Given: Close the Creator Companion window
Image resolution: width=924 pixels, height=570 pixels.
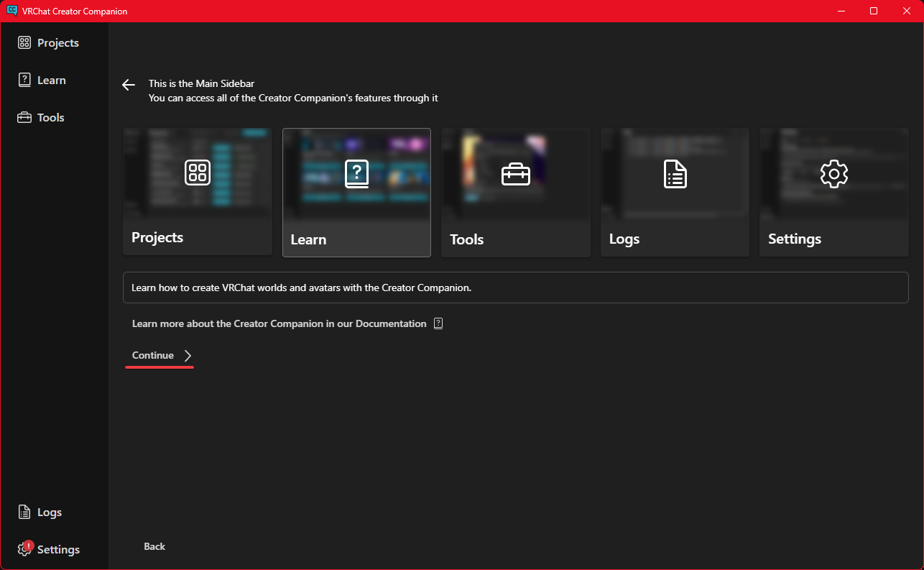Looking at the screenshot, I should pyautogui.click(x=906, y=11).
